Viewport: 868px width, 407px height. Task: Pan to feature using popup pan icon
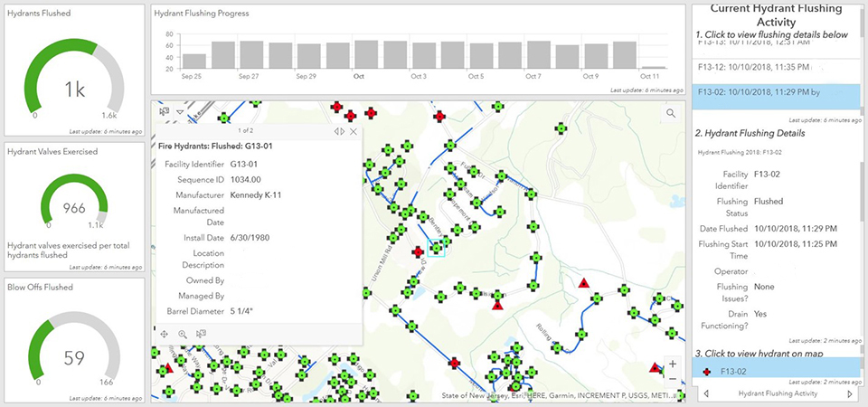(x=164, y=334)
